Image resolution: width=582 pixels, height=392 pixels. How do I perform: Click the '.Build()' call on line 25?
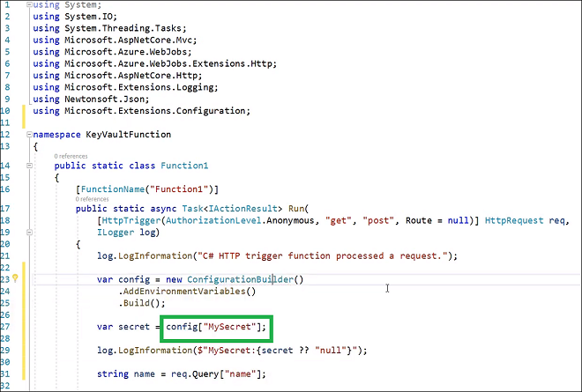click(139, 303)
